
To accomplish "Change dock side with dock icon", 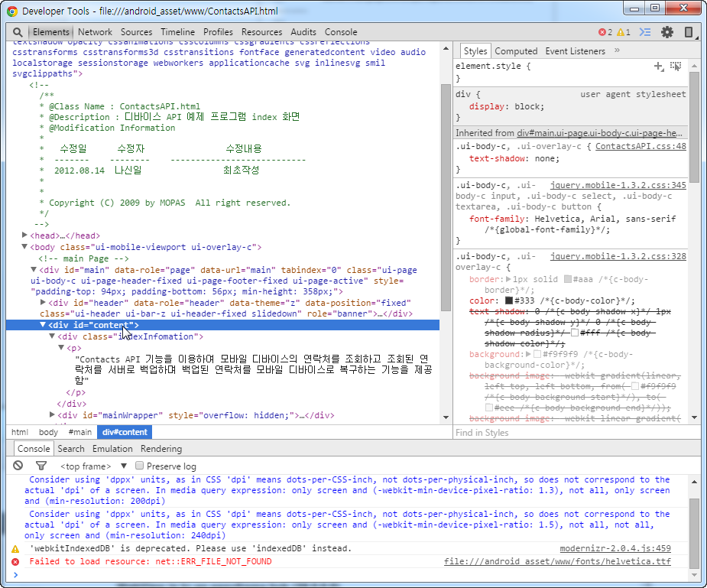I will 689,32.
